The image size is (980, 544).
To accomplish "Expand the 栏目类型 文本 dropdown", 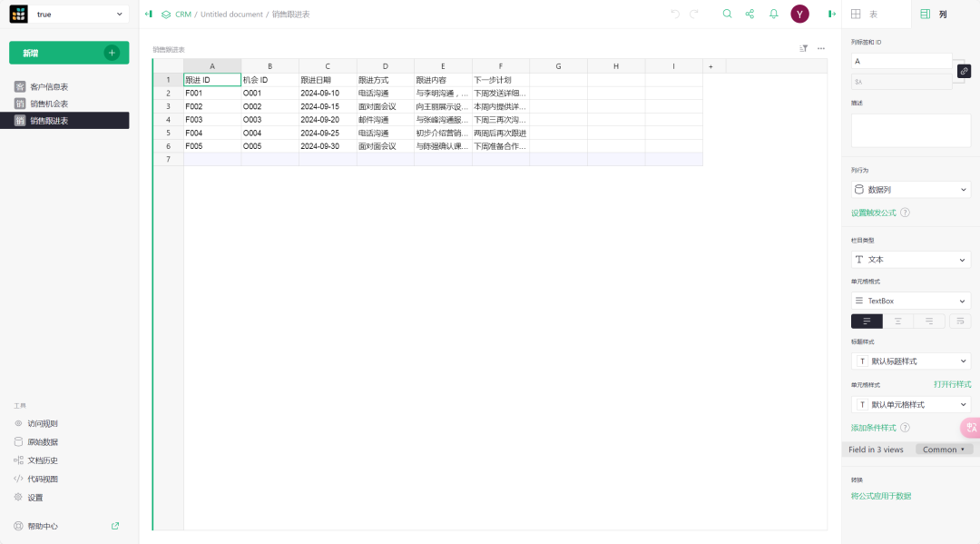I will (911, 260).
